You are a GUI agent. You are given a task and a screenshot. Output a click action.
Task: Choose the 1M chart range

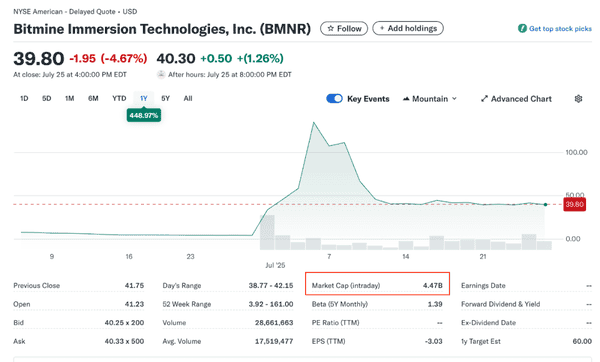pos(70,98)
